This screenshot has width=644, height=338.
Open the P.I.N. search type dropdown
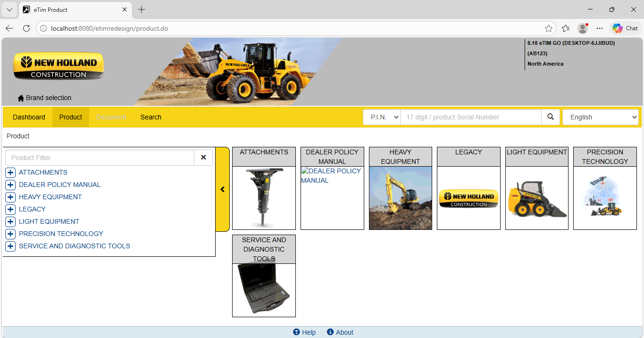tap(382, 117)
